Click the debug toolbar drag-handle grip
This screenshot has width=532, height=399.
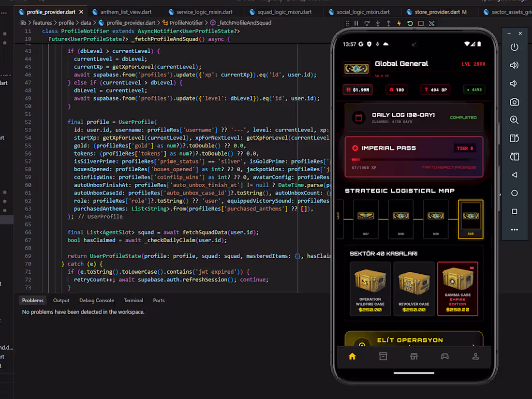click(347, 23)
